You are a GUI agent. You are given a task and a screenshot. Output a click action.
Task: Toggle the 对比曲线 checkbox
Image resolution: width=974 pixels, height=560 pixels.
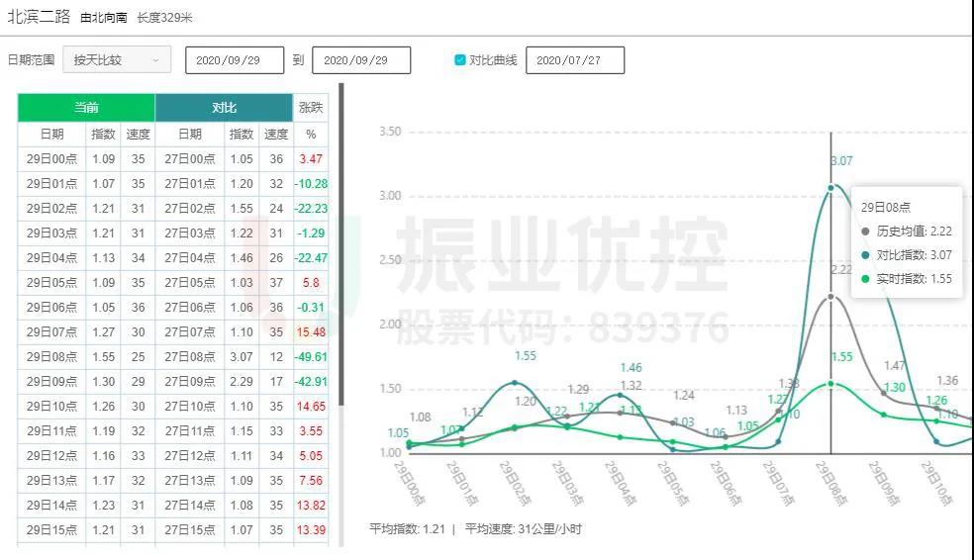click(460, 60)
